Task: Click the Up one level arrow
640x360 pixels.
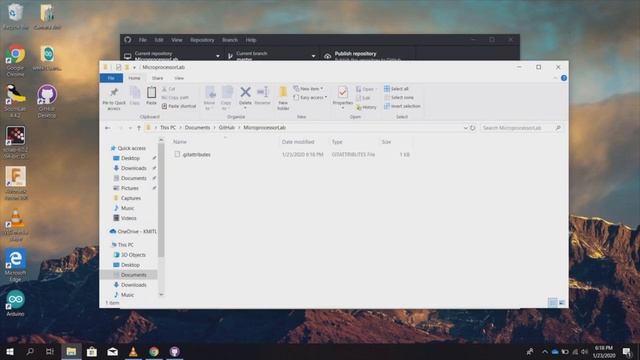Action: 139,128
